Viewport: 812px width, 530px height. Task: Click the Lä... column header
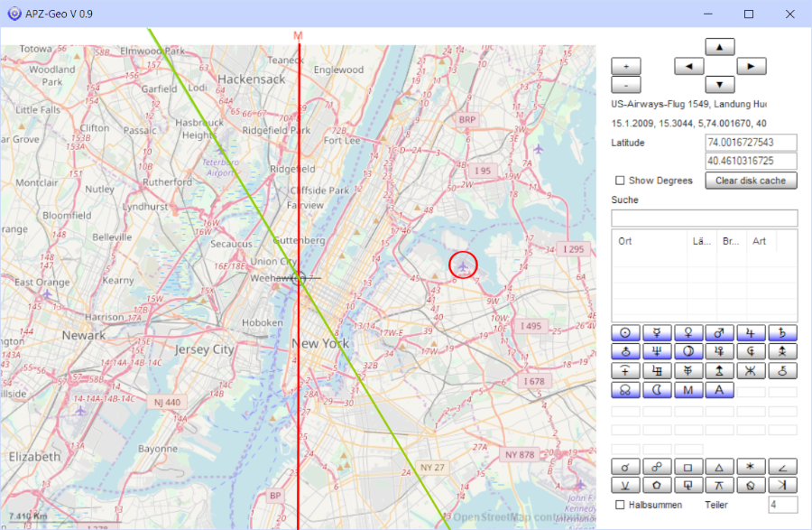pos(702,241)
